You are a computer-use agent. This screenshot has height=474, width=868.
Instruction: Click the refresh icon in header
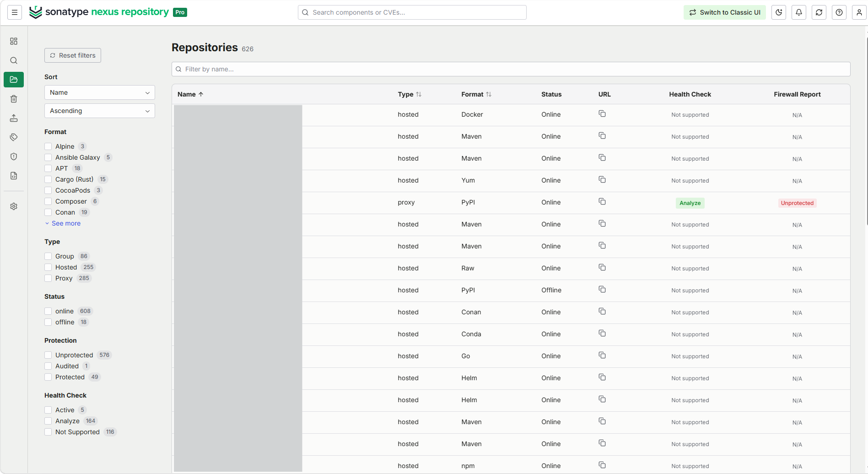tap(819, 12)
